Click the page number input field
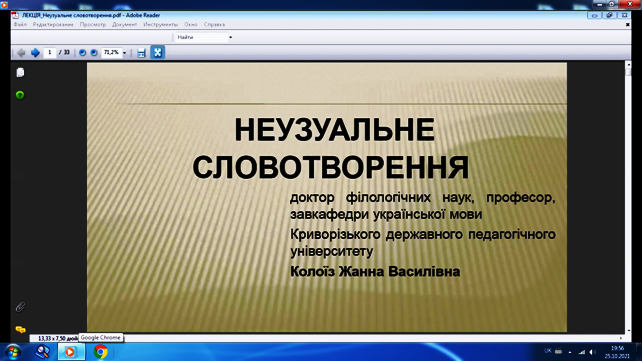The height and width of the screenshot is (362, 643). [x=50, y=52]
